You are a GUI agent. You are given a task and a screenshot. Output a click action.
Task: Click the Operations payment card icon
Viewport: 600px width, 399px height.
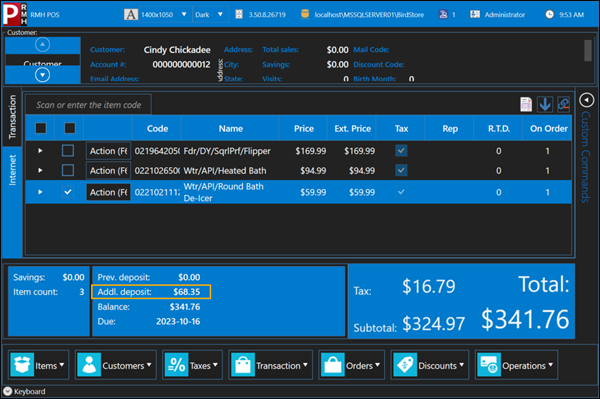click(x=489, y=365)
